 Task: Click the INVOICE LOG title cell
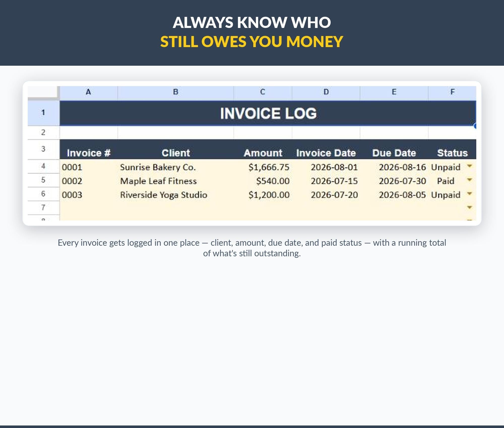(x=268, y=113)
